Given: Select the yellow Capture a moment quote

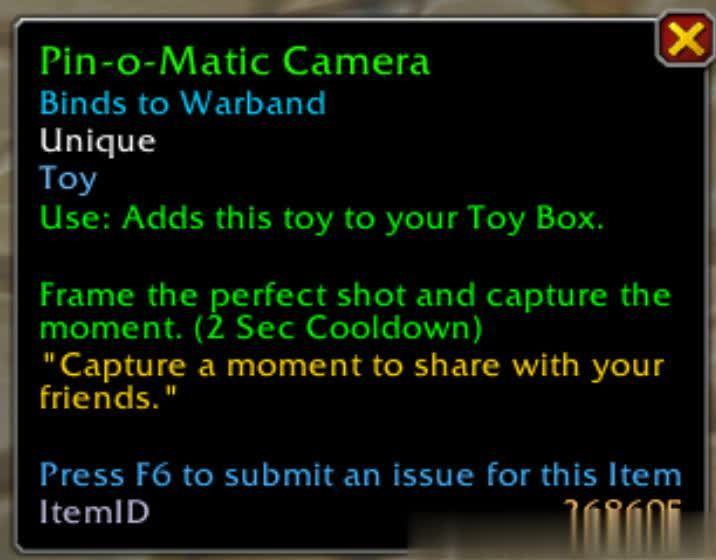Looking at the screenshot, I should point(352,381).
